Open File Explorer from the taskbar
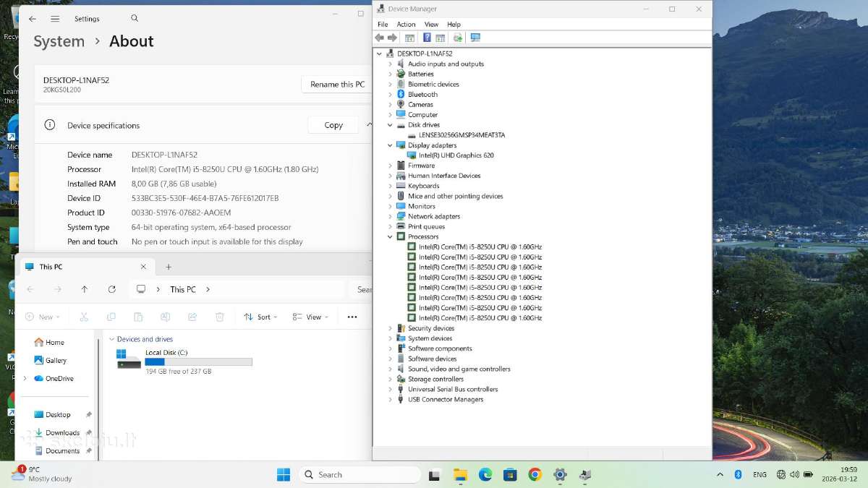 460,474
